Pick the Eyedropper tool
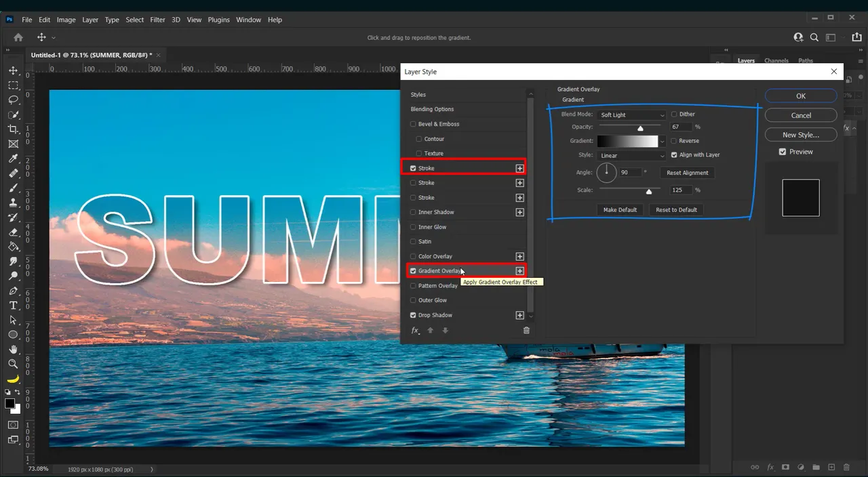Image resolution: width=868 pixels, height=477 pixels. [13, 159]
